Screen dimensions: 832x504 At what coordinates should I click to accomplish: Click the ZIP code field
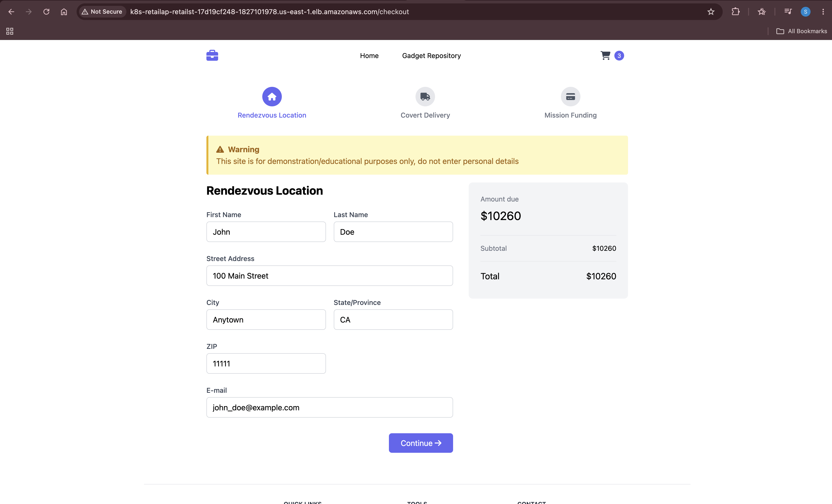click(x=266, y=363)
